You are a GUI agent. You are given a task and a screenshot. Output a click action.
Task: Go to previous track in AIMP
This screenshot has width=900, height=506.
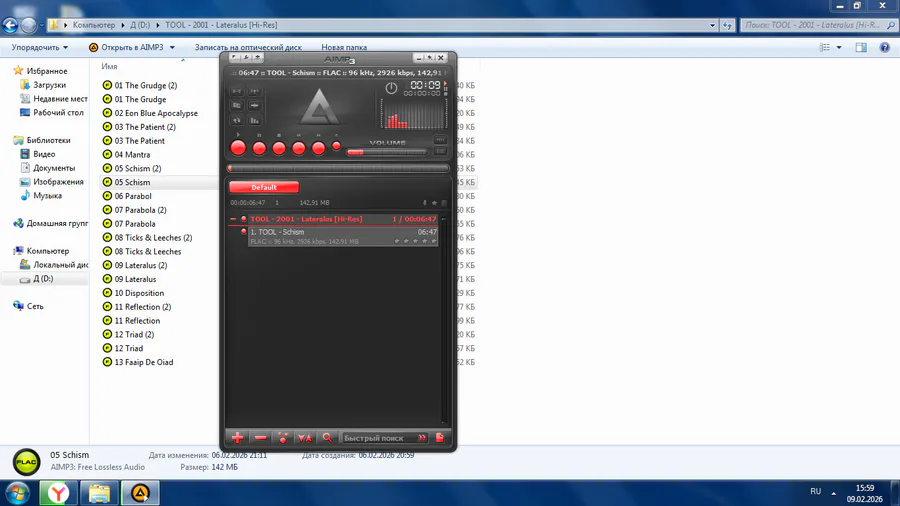(x=298, y=149)
